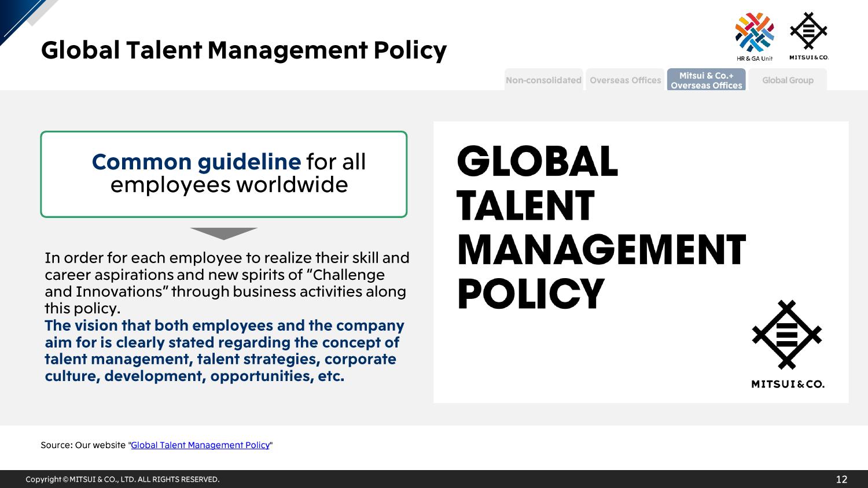Open the Global Group tab

(788, 80)
